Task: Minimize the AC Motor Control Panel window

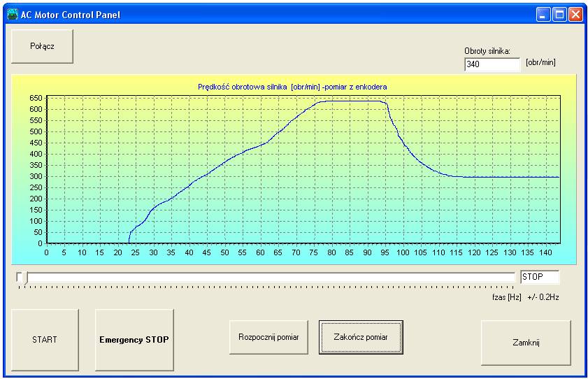Action: [x=543, y=15]
